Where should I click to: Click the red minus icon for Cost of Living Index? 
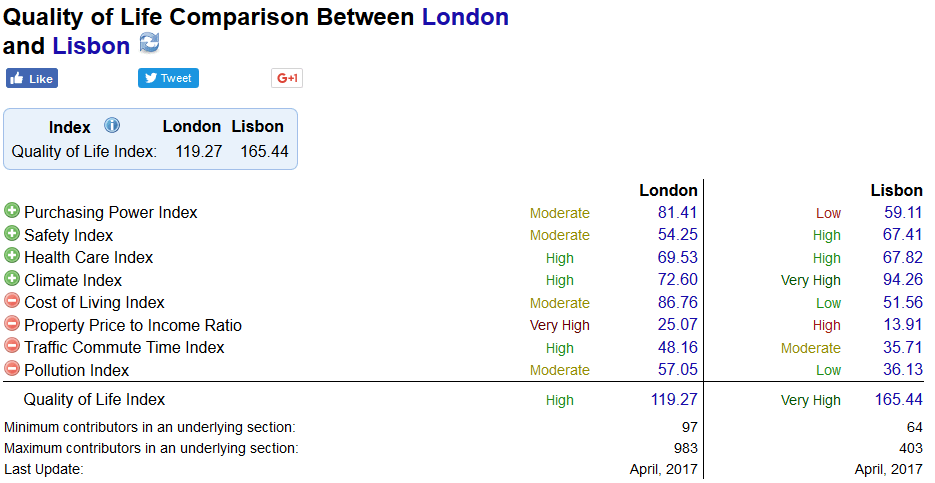11,301
